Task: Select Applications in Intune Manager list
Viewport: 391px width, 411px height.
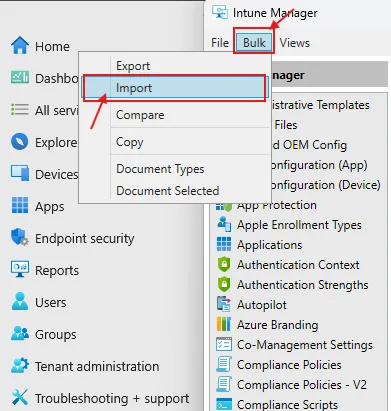Action: click(x=270, y=245)
